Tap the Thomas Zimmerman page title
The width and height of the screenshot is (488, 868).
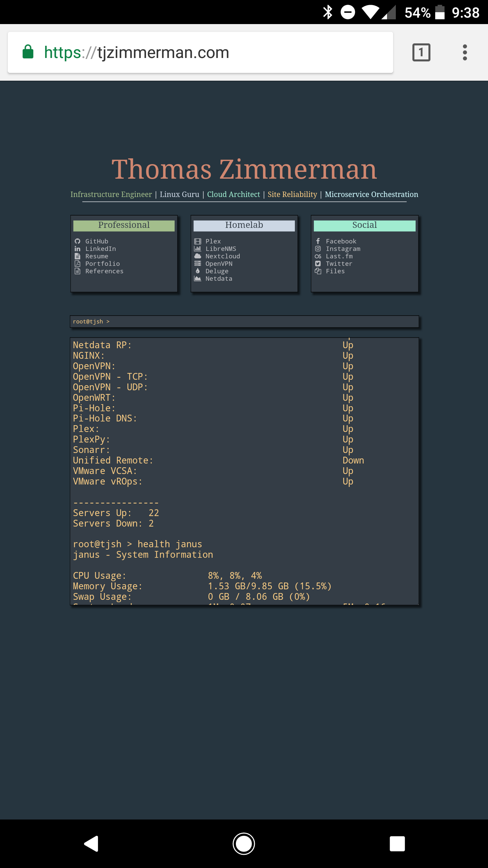244,169
